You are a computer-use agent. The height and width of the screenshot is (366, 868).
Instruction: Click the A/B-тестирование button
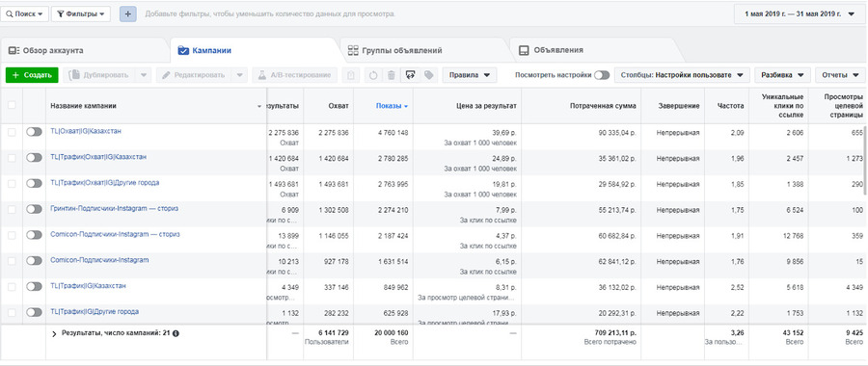click(294, 75)
